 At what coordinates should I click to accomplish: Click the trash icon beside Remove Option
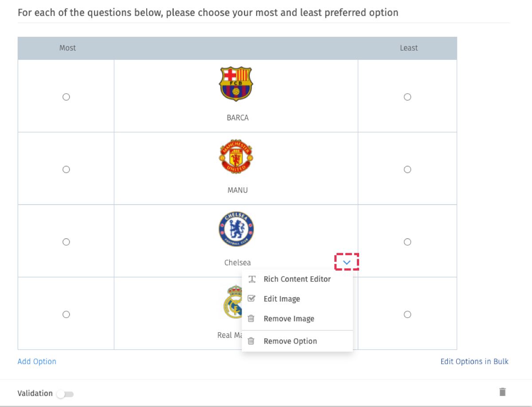pos(251,341)
